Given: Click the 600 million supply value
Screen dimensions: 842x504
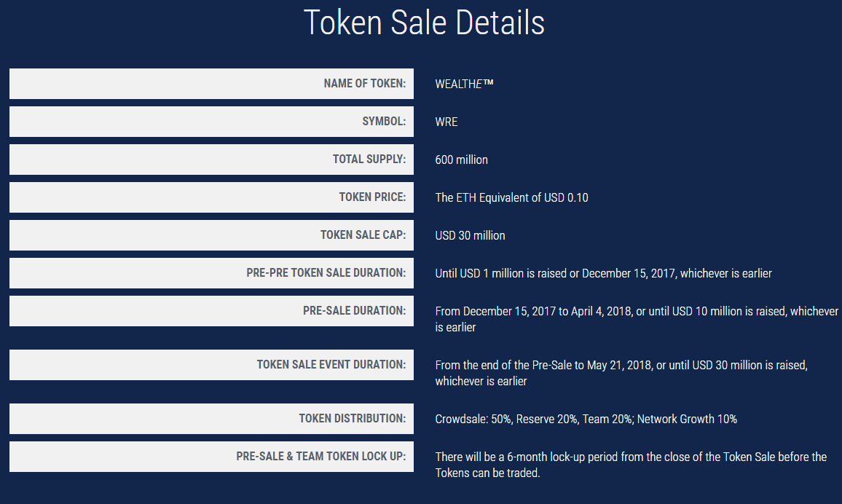Looking at the screenshot, I should 462,160.
